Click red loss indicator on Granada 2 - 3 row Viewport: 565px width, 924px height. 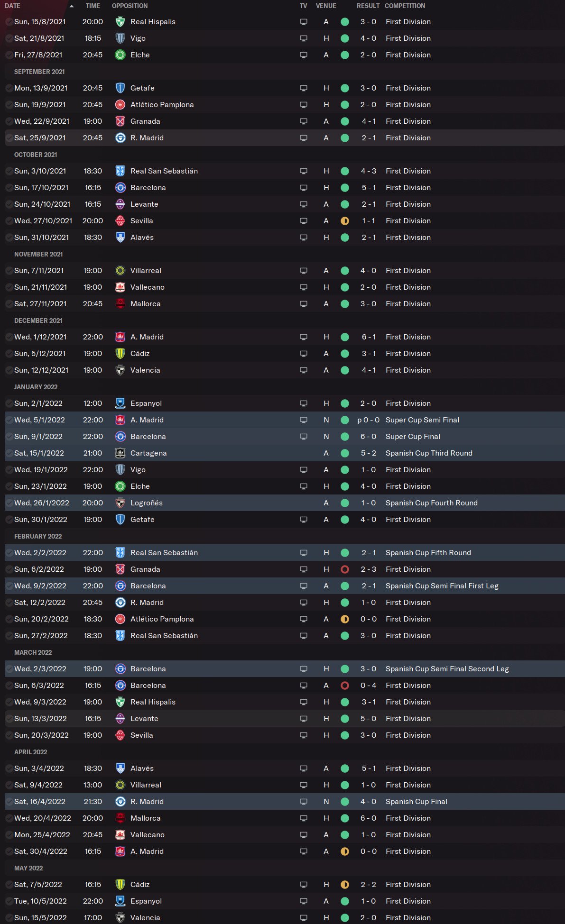(345, 569)
